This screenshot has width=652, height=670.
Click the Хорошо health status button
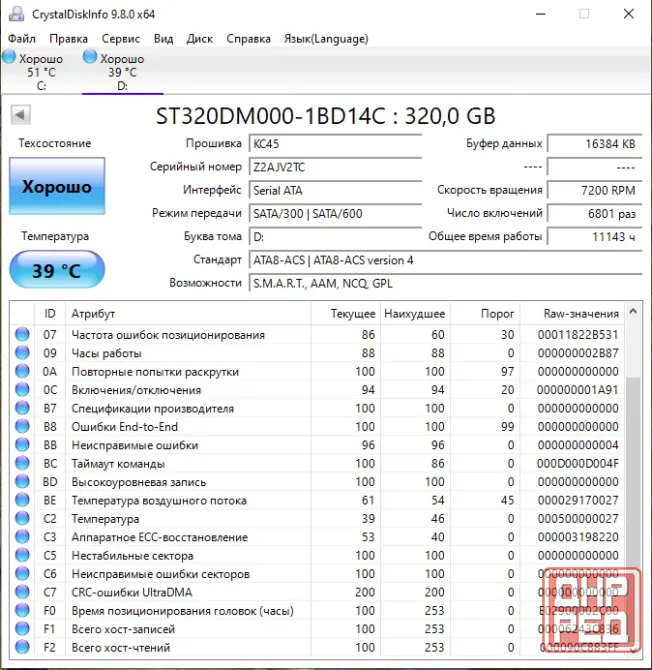[x=57, y=186]
